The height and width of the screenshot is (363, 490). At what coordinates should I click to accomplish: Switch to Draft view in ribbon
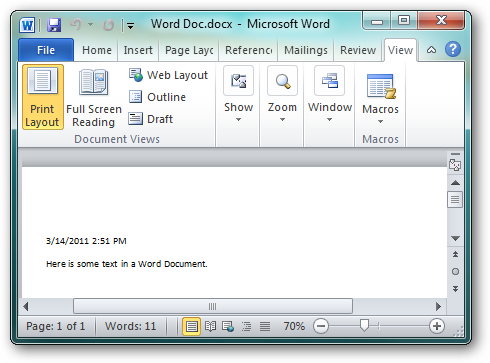pyautogui.click(x=151, y=119)
